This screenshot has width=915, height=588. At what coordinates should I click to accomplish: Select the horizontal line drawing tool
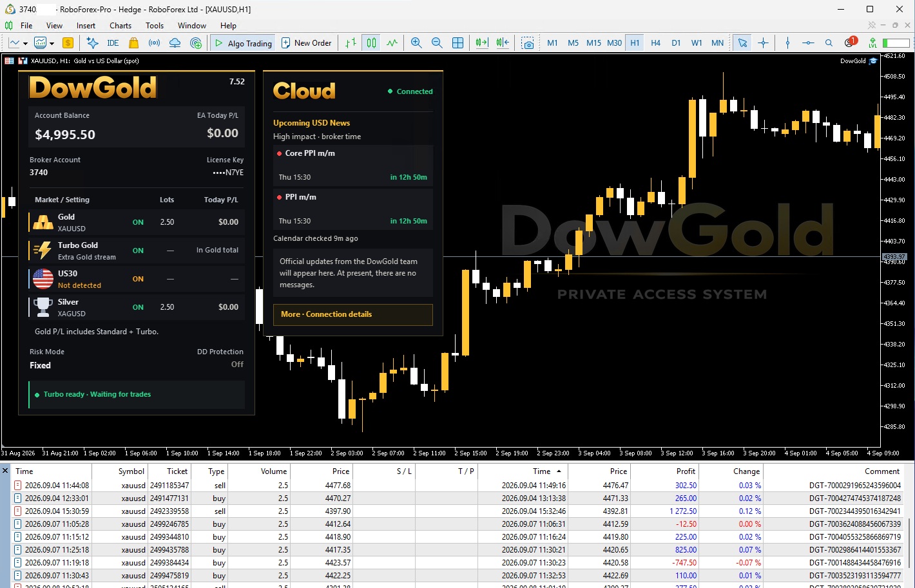tap(808, 43)
